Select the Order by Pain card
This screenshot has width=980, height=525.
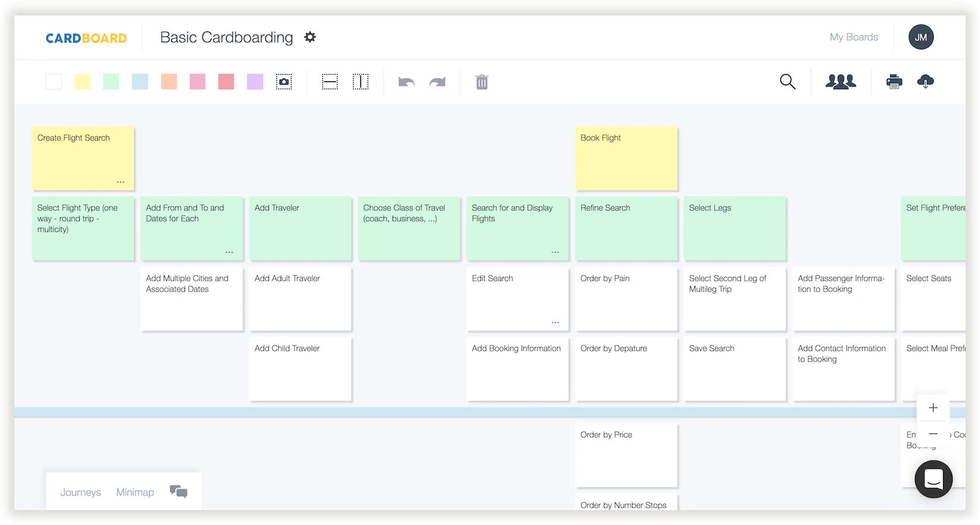pos(626,298)
